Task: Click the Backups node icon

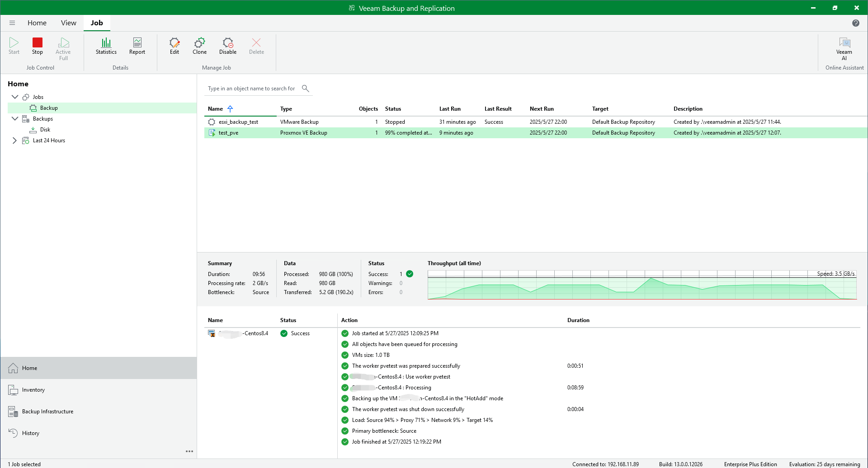Action: point(26,119)
